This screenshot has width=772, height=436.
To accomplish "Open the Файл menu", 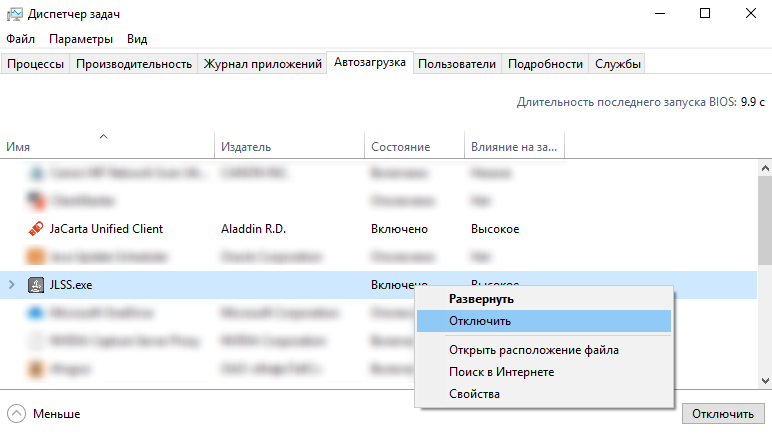I will point(20,39).
